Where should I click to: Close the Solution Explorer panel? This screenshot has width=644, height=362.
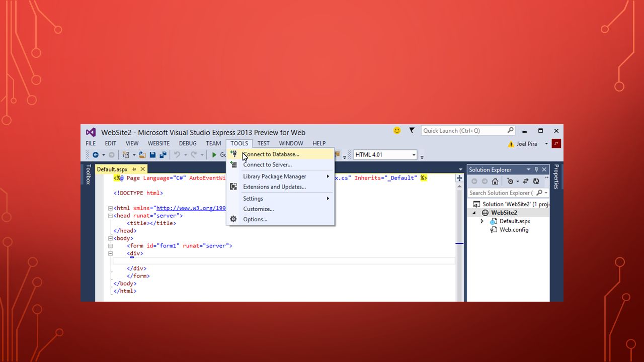point(544,169)
